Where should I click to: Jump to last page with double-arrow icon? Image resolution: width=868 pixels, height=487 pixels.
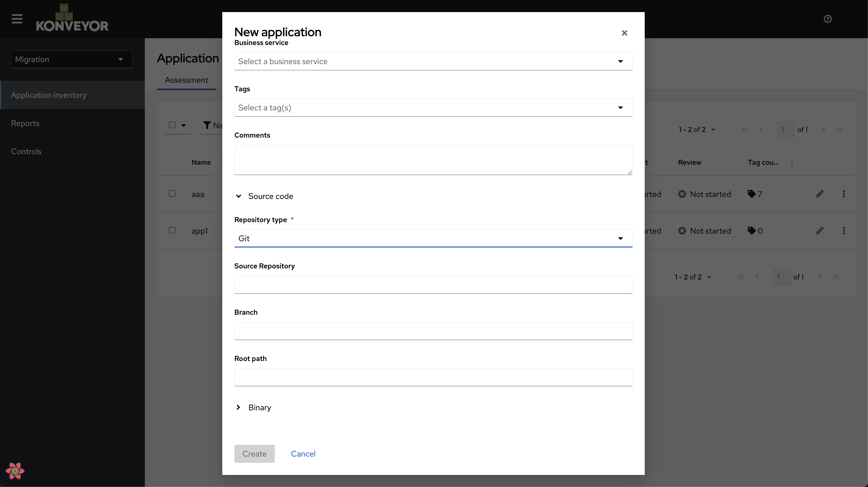click(839, 129)
